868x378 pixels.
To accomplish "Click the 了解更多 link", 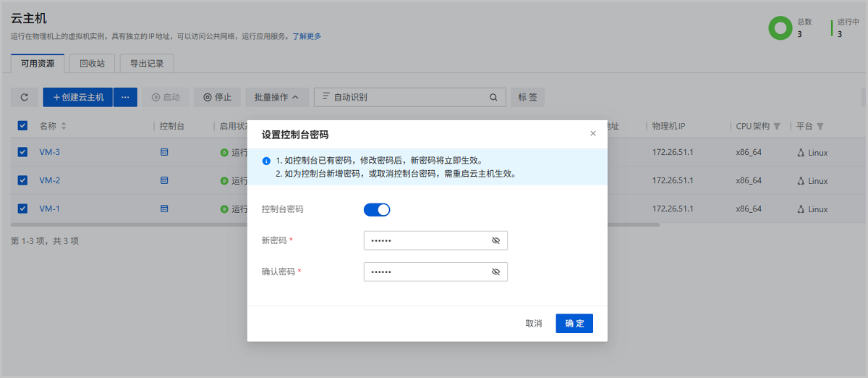I will click(307, 36).
